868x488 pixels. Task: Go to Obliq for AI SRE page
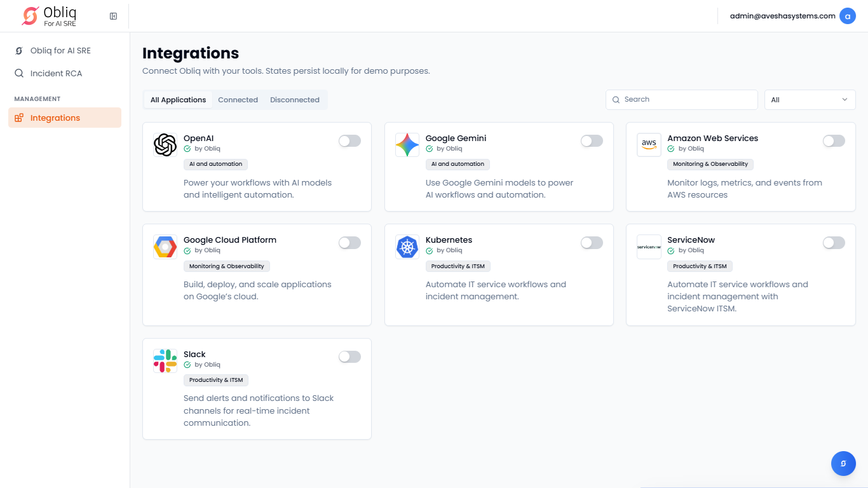[x=60, y=50]
